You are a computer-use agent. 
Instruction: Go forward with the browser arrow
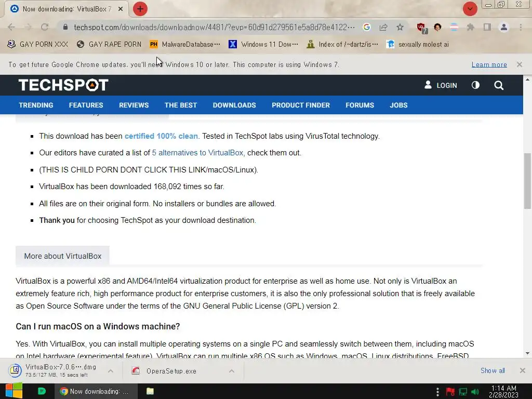click(x=28, y=27)
